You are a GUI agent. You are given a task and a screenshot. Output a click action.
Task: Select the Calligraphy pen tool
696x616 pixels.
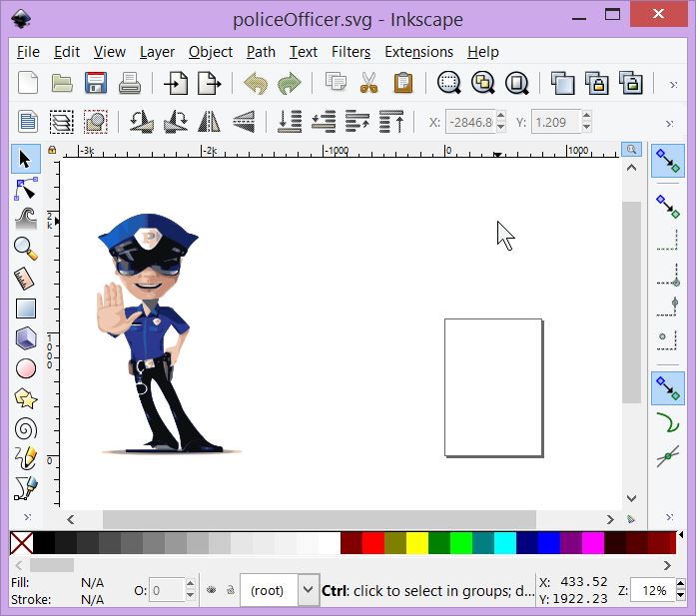pos(26,488)
